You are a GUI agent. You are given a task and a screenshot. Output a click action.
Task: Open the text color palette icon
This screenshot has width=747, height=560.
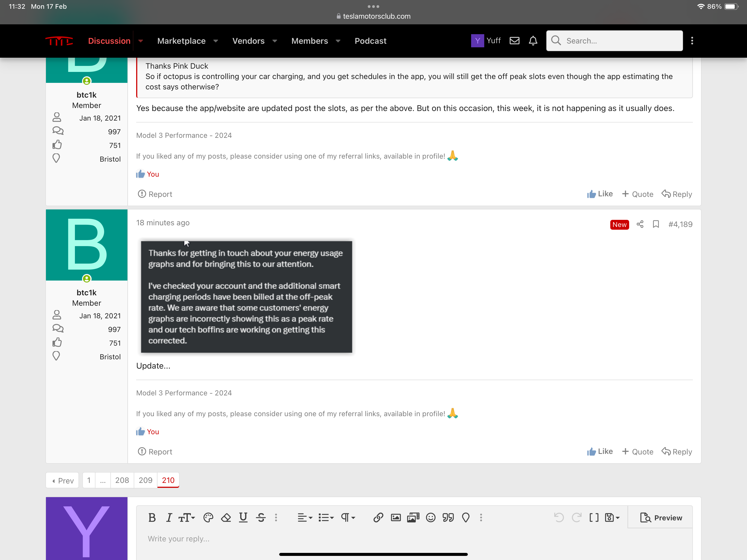pos(208,517)
